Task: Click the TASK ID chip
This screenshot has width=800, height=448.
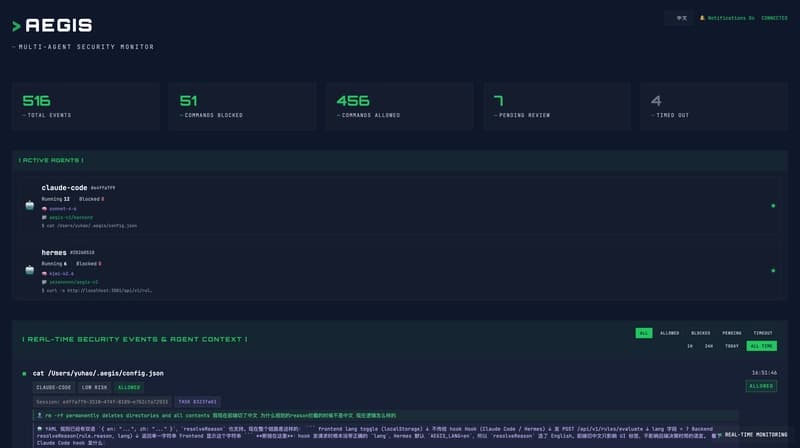Action: pos(197,402)
